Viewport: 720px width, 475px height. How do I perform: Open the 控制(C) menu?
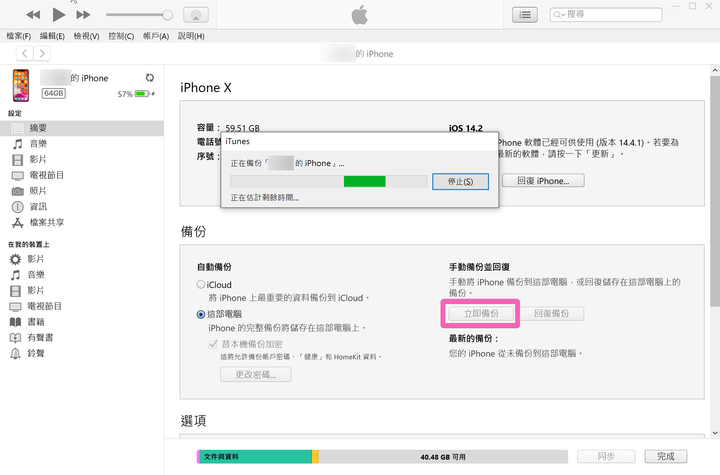pyautogui.click(x=121, y=36)
